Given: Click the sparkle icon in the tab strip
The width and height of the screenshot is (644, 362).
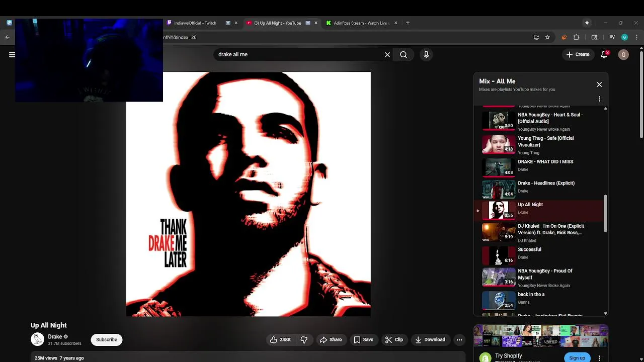Looking at the screenshot, I should (587, 23).
